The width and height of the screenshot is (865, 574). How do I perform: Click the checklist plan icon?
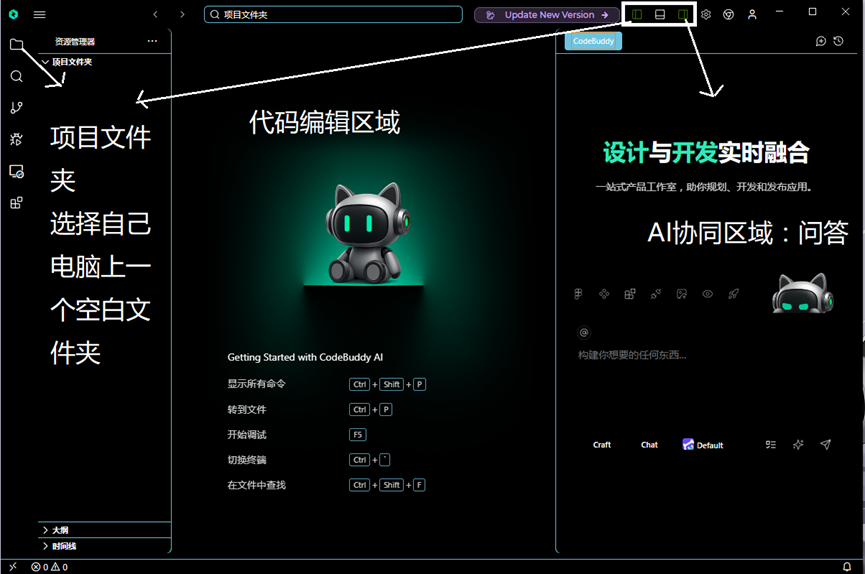coord(771,445)
